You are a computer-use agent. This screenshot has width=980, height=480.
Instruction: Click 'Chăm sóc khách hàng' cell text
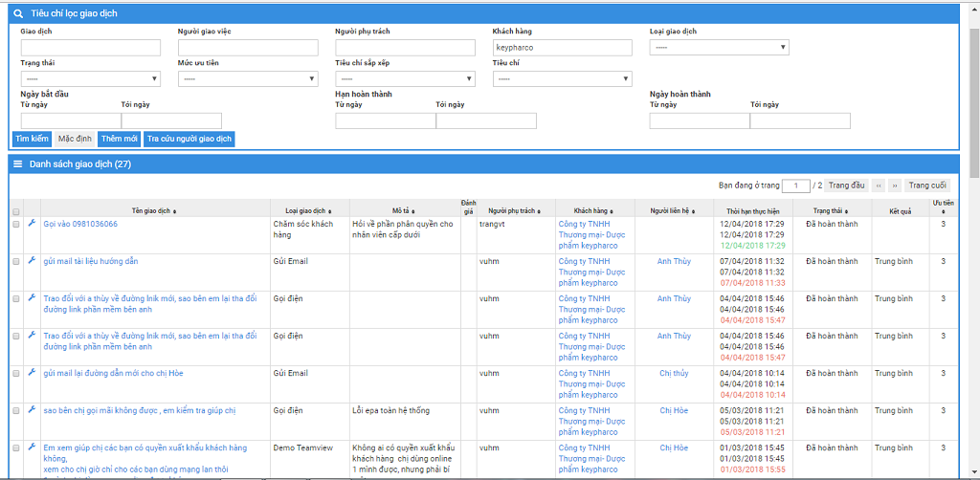[303, 229]
